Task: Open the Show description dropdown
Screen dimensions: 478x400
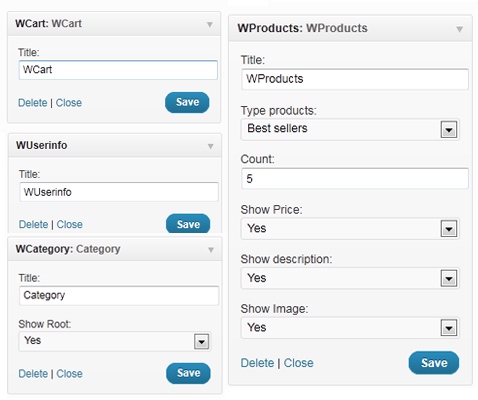Action: [x=350, y=278]
